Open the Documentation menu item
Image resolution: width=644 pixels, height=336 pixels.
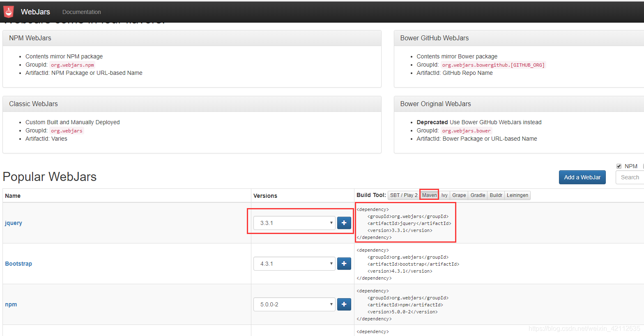[81, 12]
